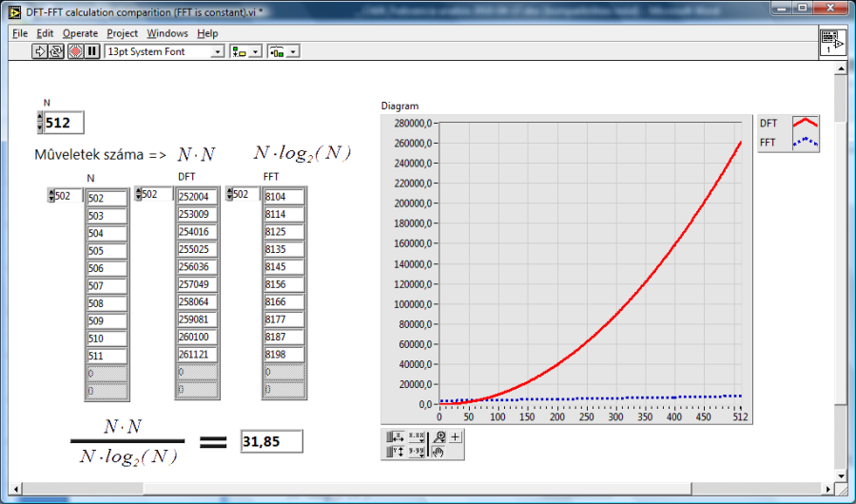Pause the running VI

(91, 51)
